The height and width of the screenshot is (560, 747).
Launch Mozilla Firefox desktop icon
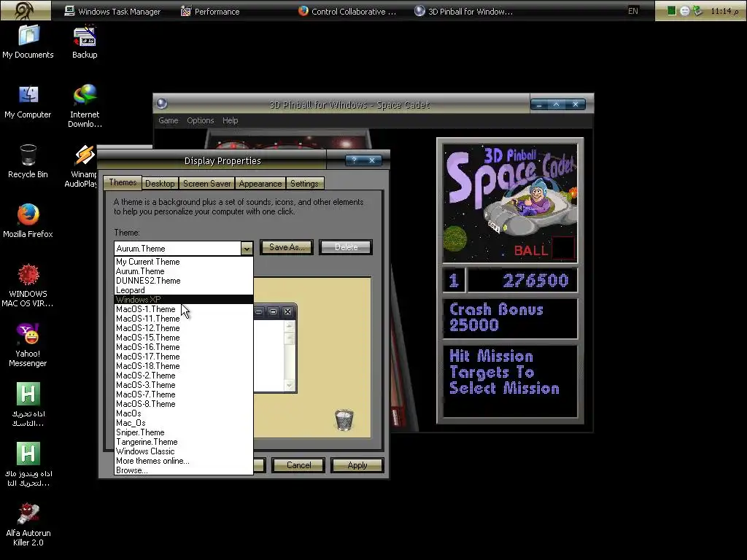[28, 220]
